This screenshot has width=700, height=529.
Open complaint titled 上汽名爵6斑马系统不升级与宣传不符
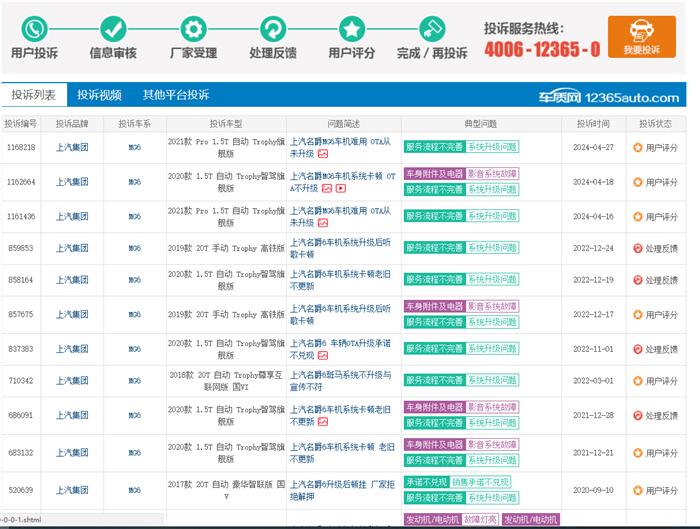(x=341, y=381)
